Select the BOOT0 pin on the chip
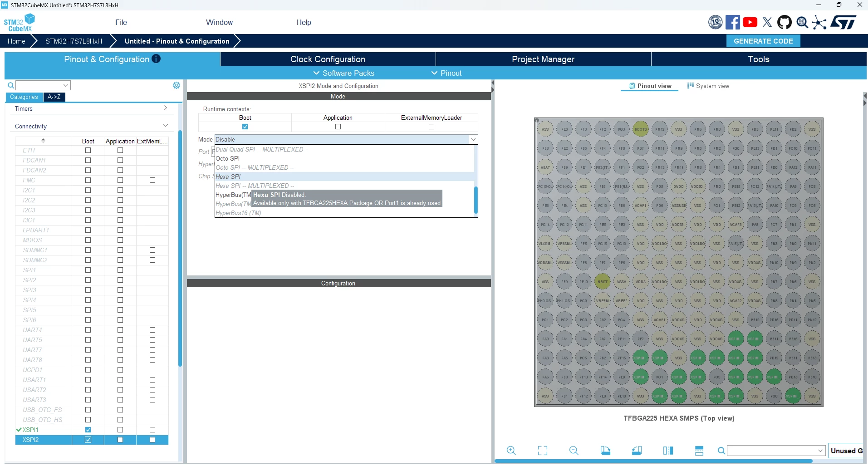Image resolution: width=868 pixels, height=466 pixels. 641,129
